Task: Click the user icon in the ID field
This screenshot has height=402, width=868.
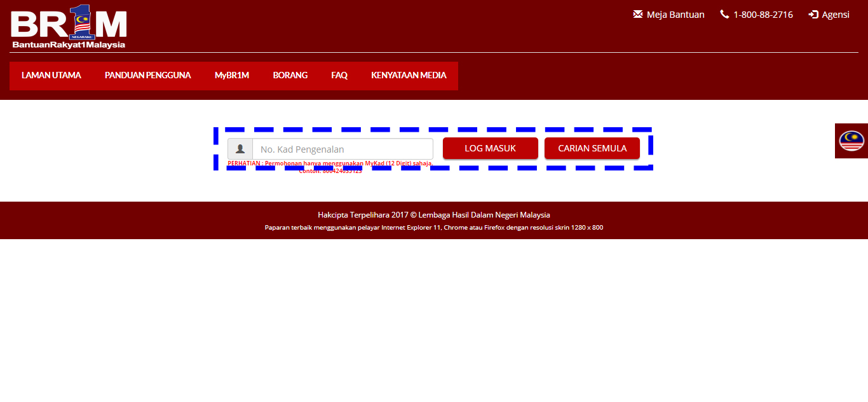Action: [240, 149]
